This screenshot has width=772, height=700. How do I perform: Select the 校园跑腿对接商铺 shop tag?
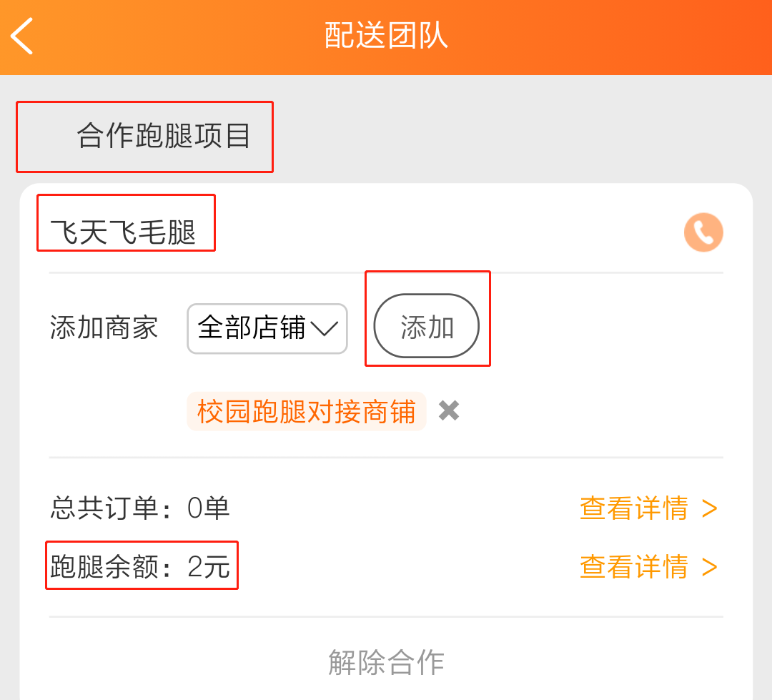(x=306, y=411)
